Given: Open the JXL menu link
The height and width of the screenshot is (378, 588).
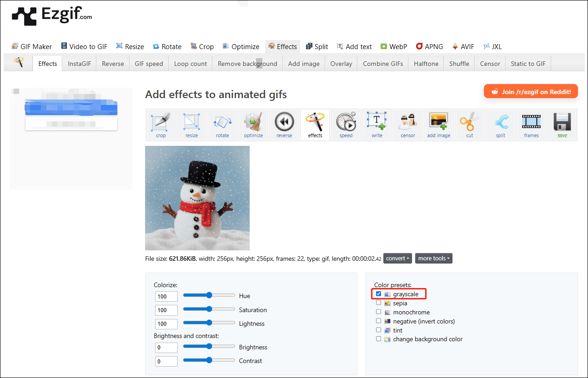Looking at the screenshot, I should tap(493, 46).
